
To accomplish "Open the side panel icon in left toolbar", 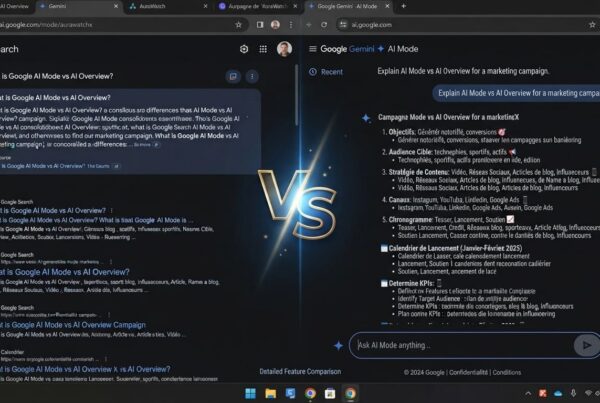I will 260,25.
